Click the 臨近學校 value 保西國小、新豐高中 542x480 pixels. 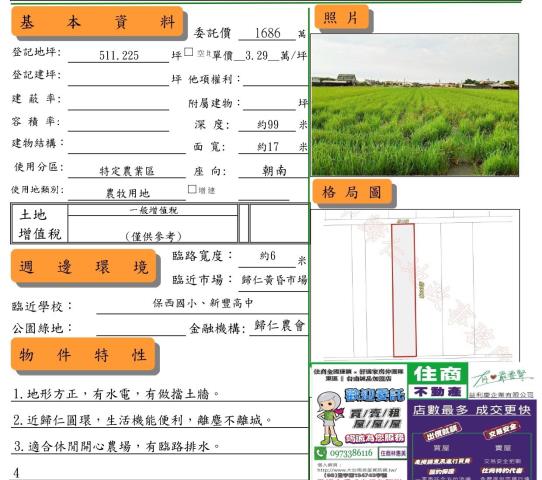203,303
